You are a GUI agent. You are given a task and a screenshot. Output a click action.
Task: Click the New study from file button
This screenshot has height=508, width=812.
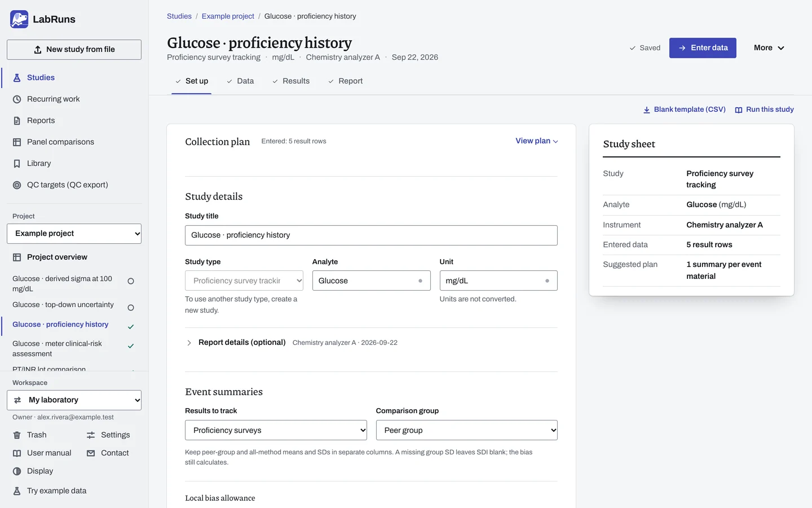tap(74, 50)
